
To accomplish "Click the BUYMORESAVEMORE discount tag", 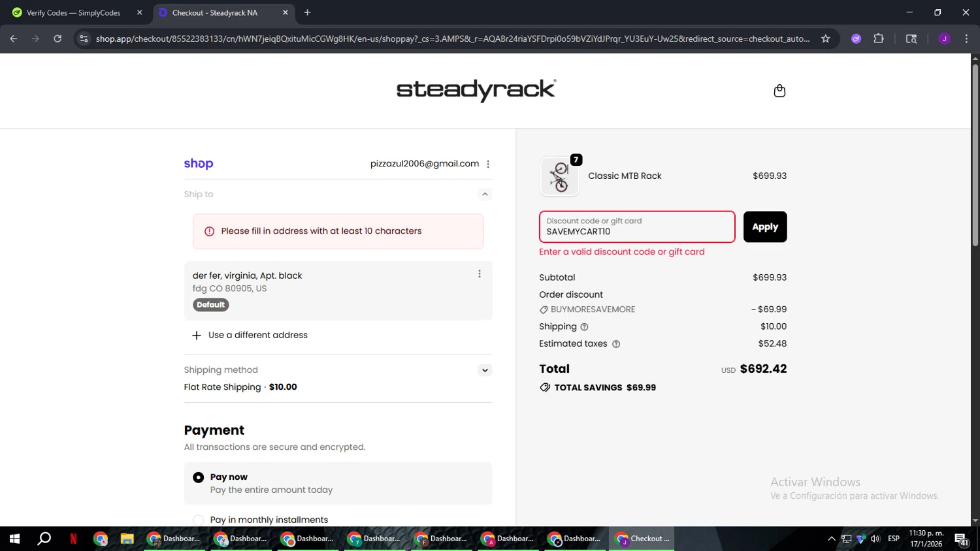I will point(587,309).
